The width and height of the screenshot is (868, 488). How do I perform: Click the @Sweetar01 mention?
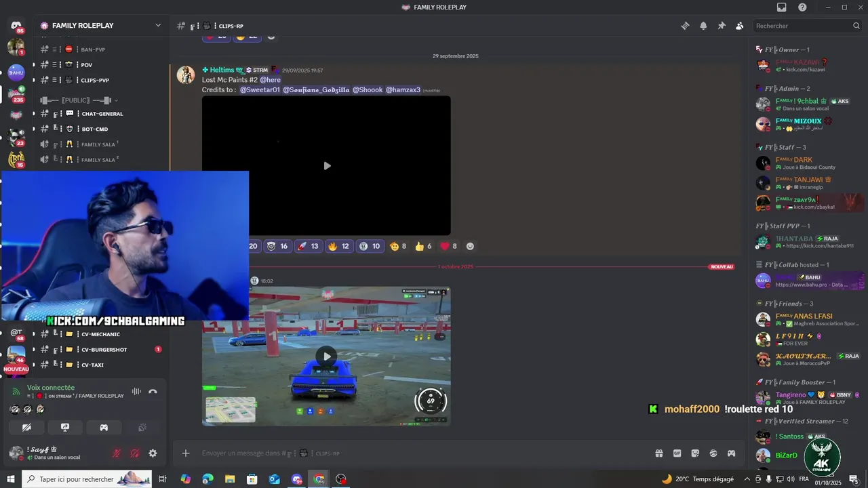tap(260, 89)
